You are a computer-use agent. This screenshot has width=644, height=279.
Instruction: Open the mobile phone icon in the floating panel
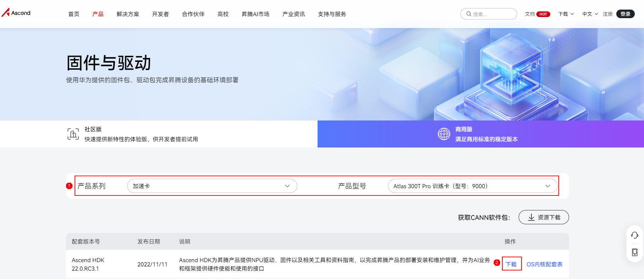pyautogui.click(x=635, y=252)
